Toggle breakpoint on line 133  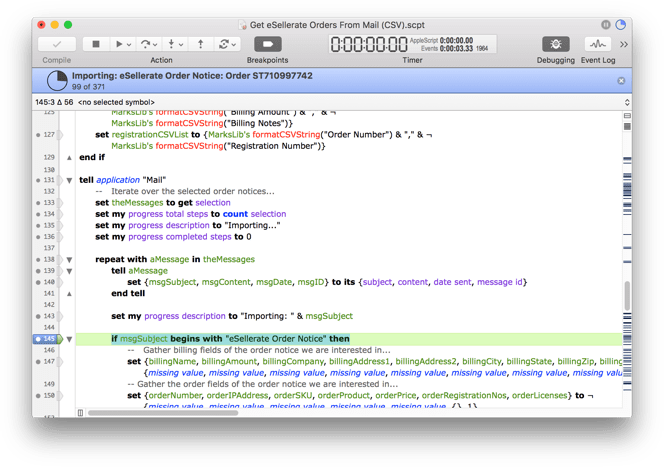38,203
